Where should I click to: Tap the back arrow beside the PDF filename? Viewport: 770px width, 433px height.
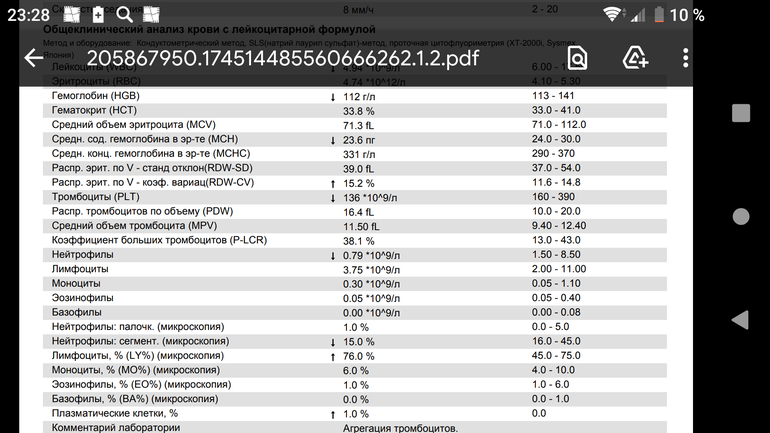tap(34, 57)
